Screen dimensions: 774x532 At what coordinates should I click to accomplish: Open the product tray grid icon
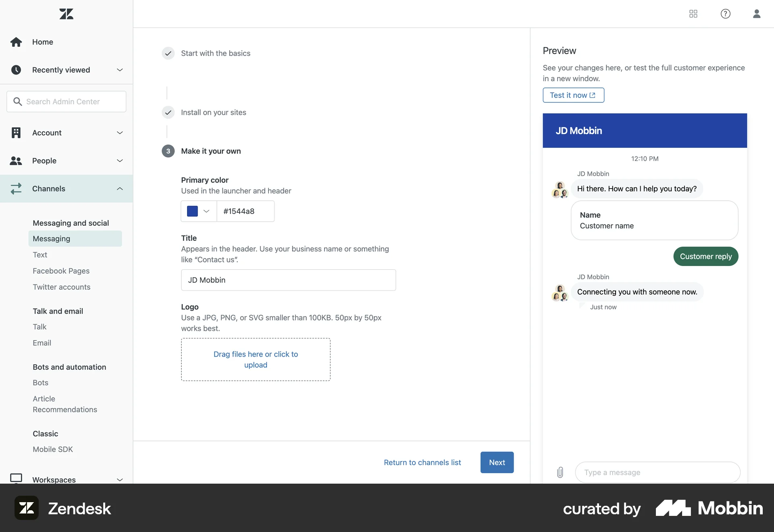[693, 14]
